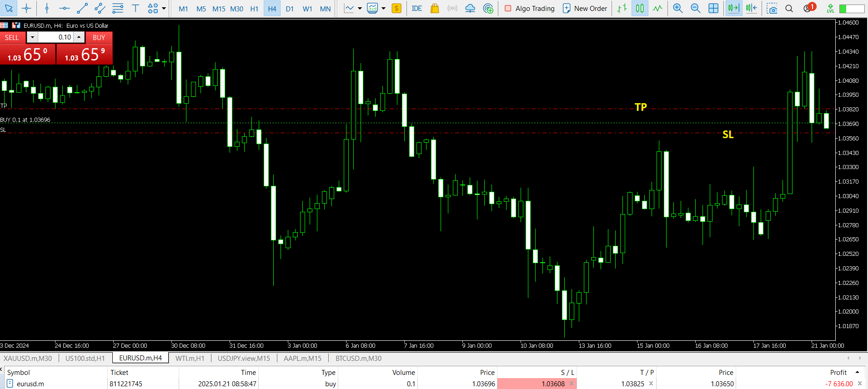Open the indicators list dropdown arrow
868x389 pixels.
360,8
